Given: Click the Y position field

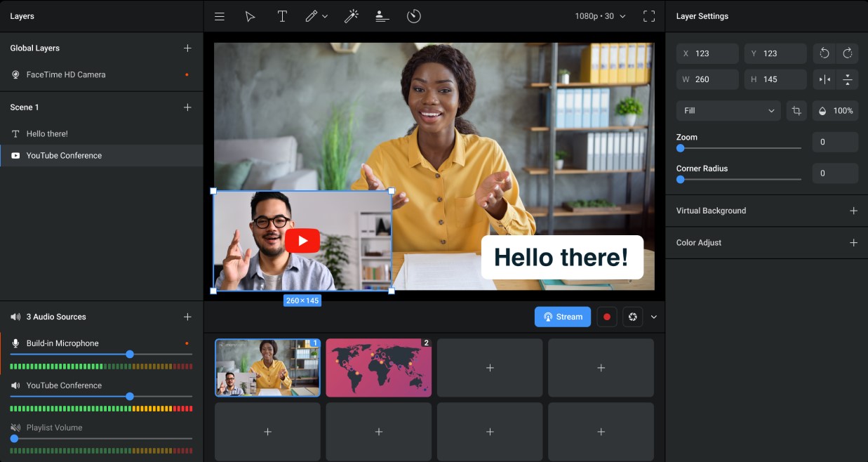Looking at the screenshot, I should coord(775,53).
